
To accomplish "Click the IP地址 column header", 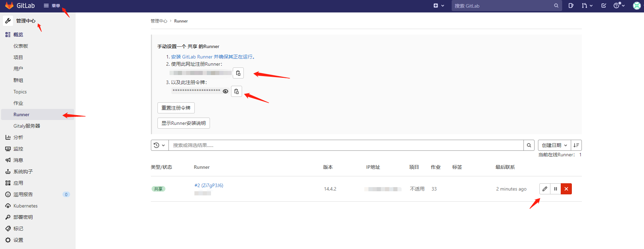I will 373,167.
